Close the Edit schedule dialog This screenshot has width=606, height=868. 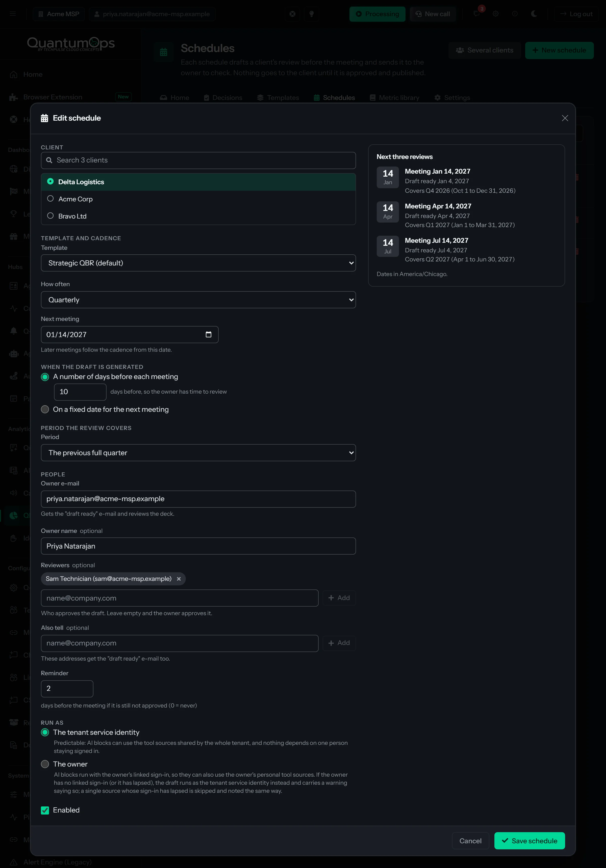[565, 118]
